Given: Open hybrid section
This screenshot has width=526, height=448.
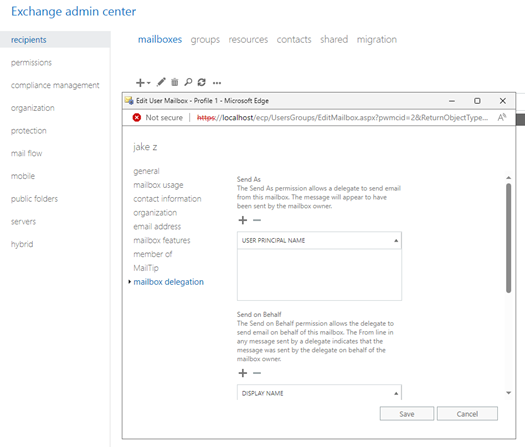Looking at the screenshot, I should (x=22, y=244).
